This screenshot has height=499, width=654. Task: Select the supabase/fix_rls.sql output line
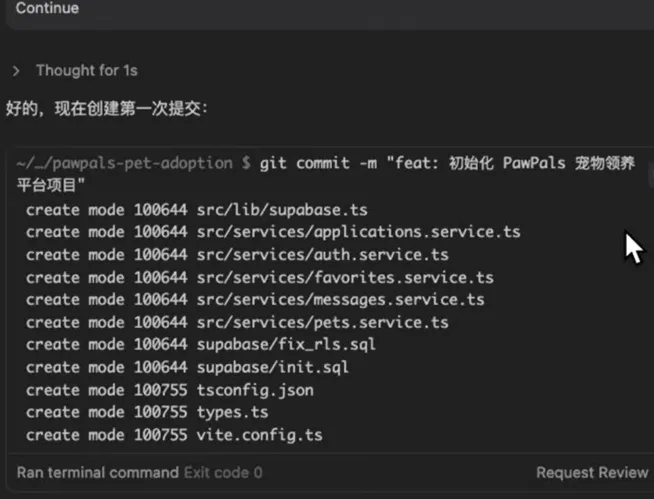[x=200, y=345]
